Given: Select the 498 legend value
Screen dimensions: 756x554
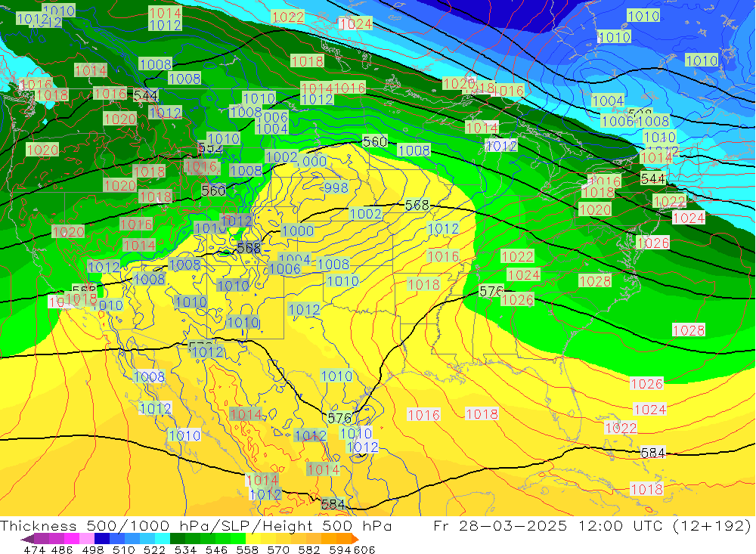Looking at the screenshot, I should 93,549.
